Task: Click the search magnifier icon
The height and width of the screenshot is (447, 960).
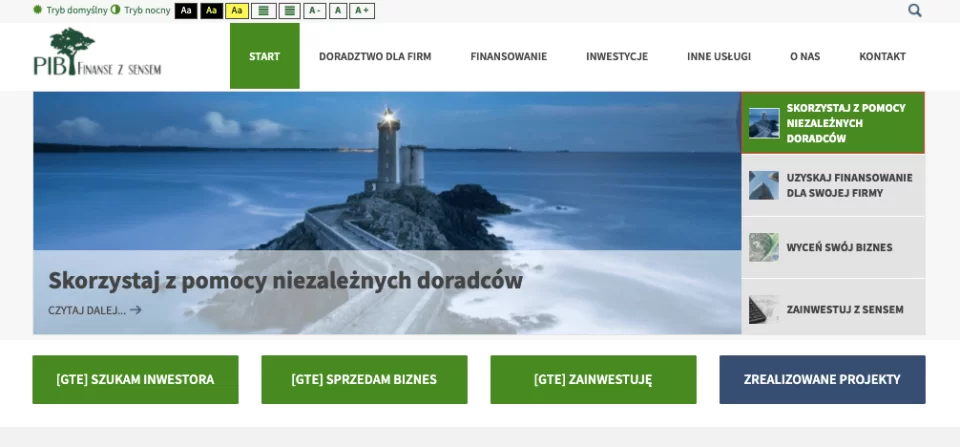Action: click(x=914, y=10)
